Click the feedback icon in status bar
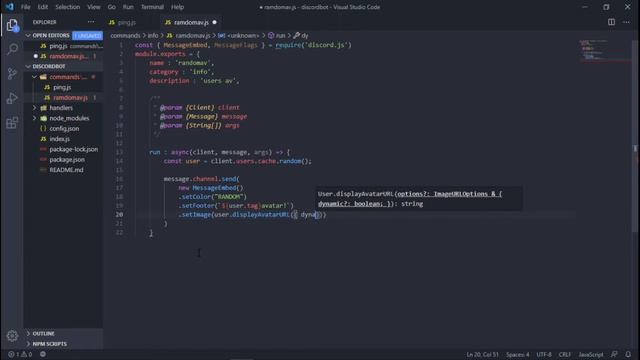The image size is (640, 360). [x=614, y=354]
